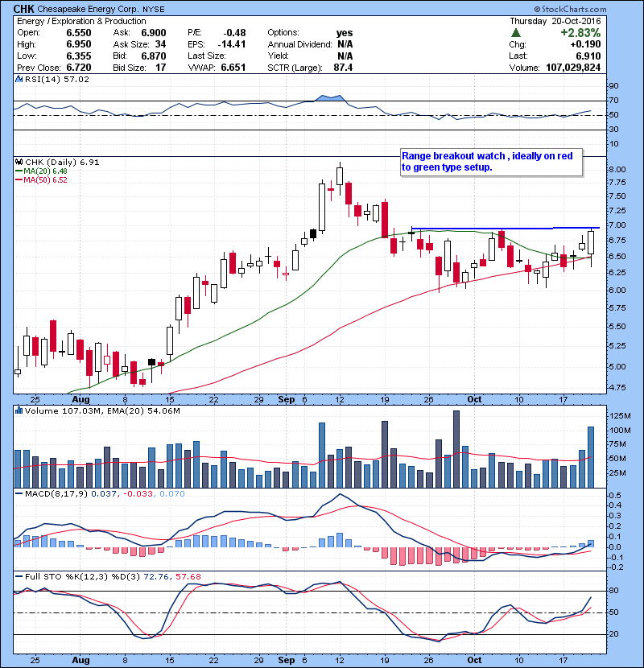Click the Low value 6.355
Image resolution: width=644 pixels, height=668 pixels.
tap(79, 56)
